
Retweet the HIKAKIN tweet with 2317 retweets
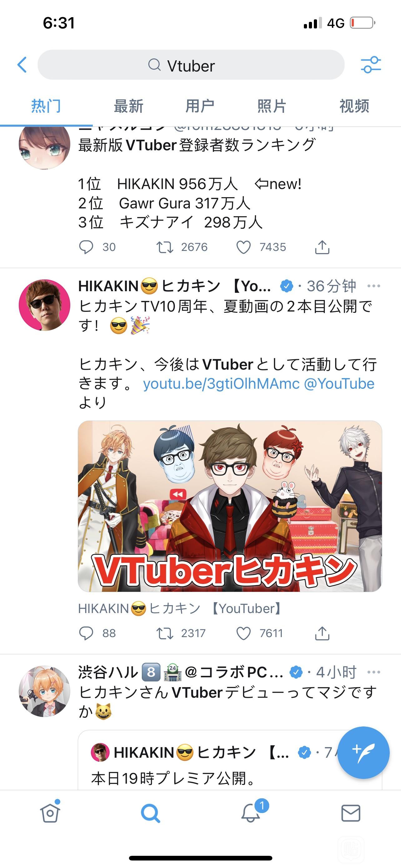pos(165,633)
